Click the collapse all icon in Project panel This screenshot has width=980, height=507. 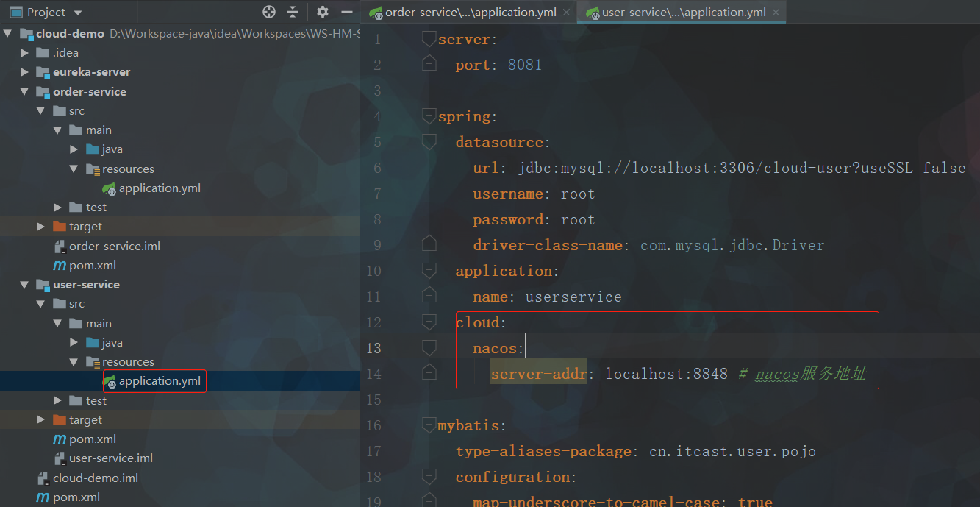(x=293, y=12)
